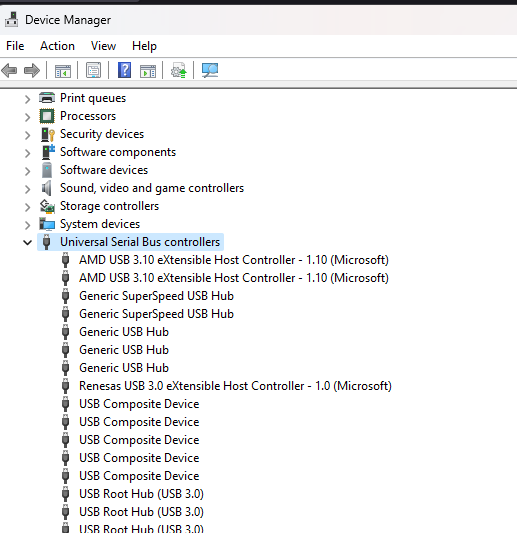The image size is (517, 533).
Task: Select Renesas USB 3.0 eXtensible Host Controller
Action: pos(235,386)
